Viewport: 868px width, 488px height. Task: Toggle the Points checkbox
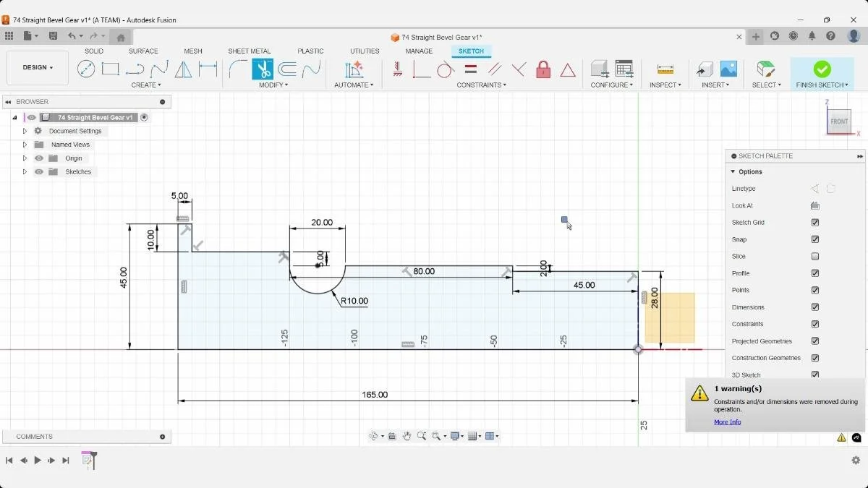click(815, 290)
